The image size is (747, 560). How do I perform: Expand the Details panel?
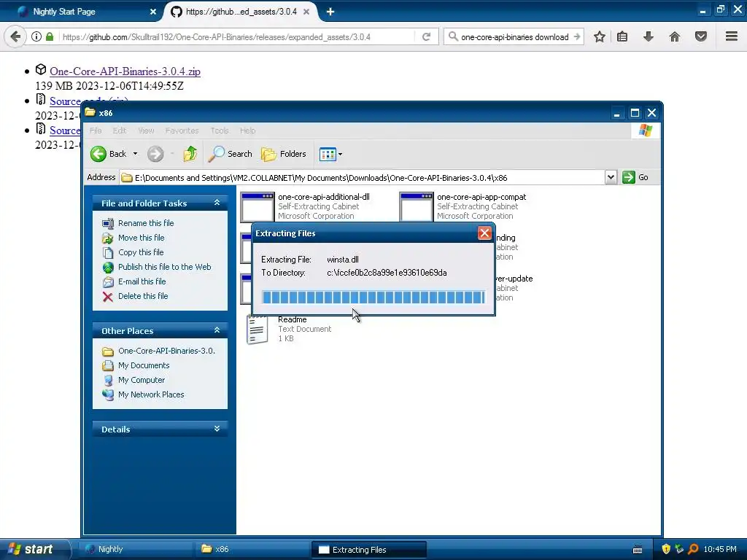click(217, 429)
